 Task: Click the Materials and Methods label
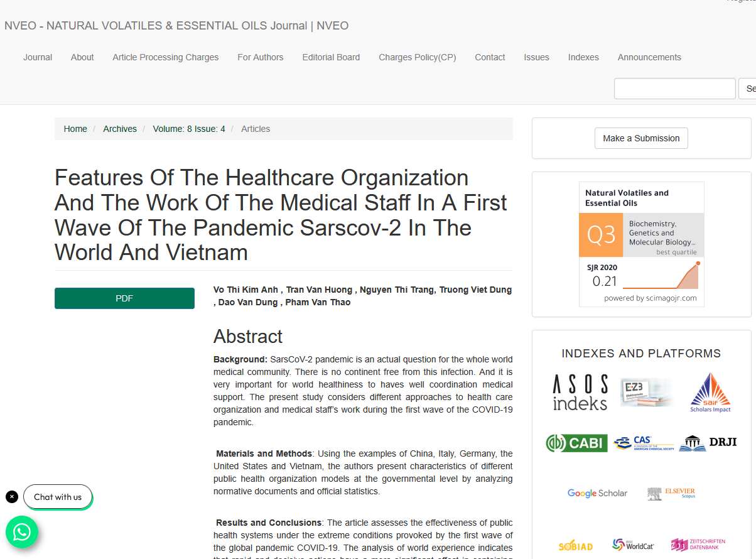point(264,453)
